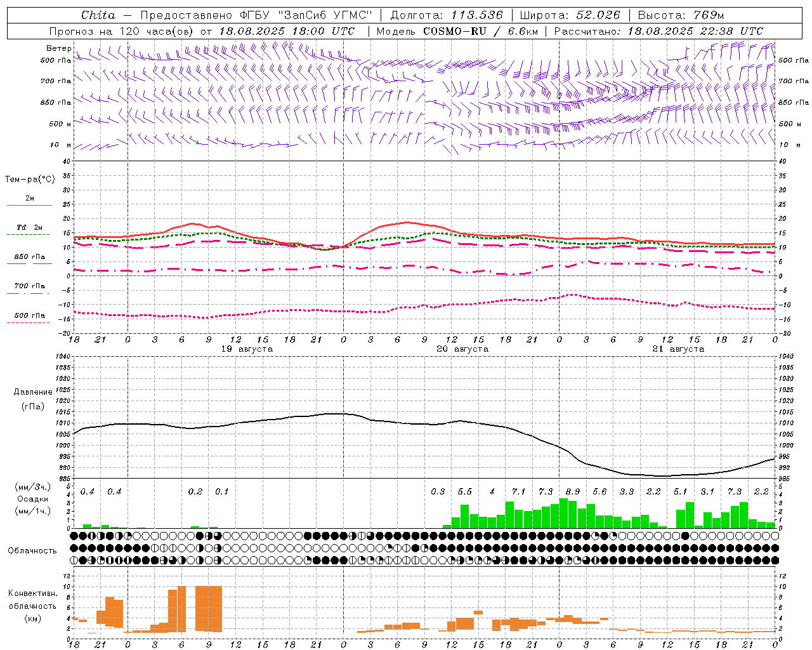Screen dimensions: 812x650
Task: Click the 'Давление' pressure panel label
Action: [x=33, y=392]
